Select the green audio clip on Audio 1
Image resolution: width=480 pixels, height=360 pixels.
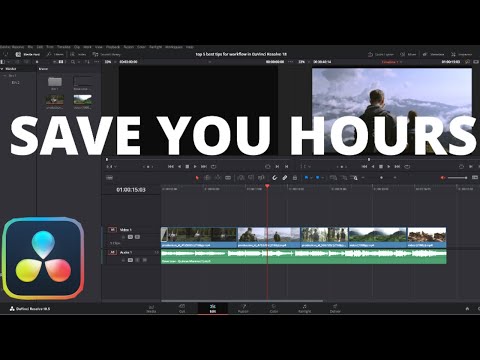pos(304,257)
